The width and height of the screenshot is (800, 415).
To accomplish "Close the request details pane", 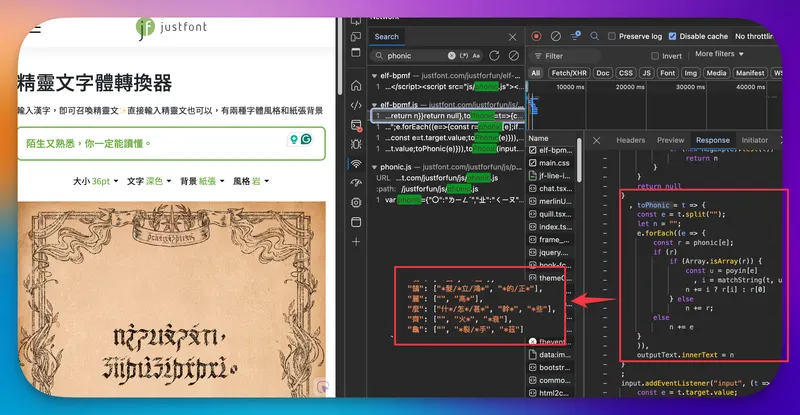I will [x=596, y=140].
